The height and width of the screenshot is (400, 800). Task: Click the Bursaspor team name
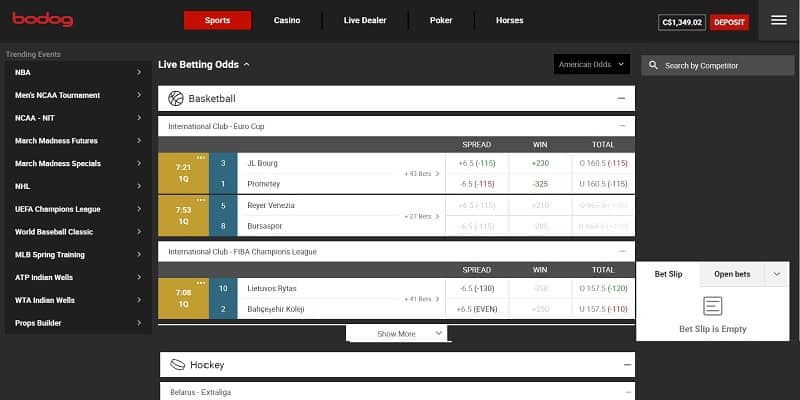point(264,226)
